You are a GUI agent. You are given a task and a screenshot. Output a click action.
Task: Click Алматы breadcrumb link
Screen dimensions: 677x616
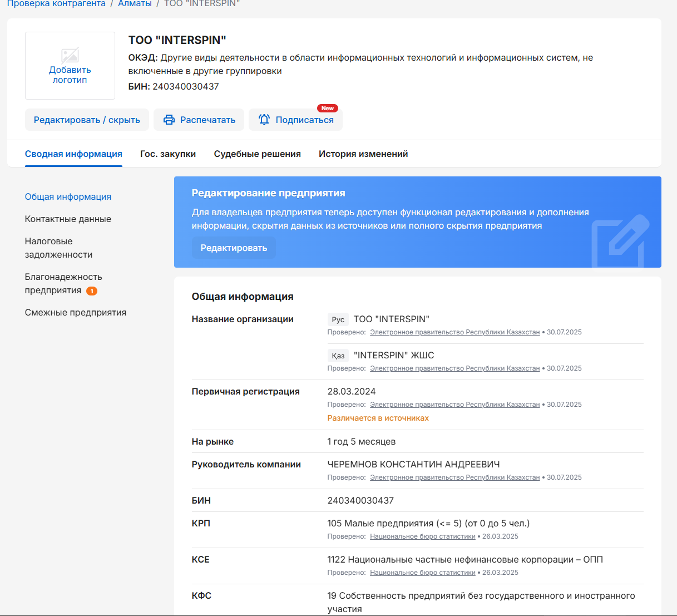coord(135,4)
